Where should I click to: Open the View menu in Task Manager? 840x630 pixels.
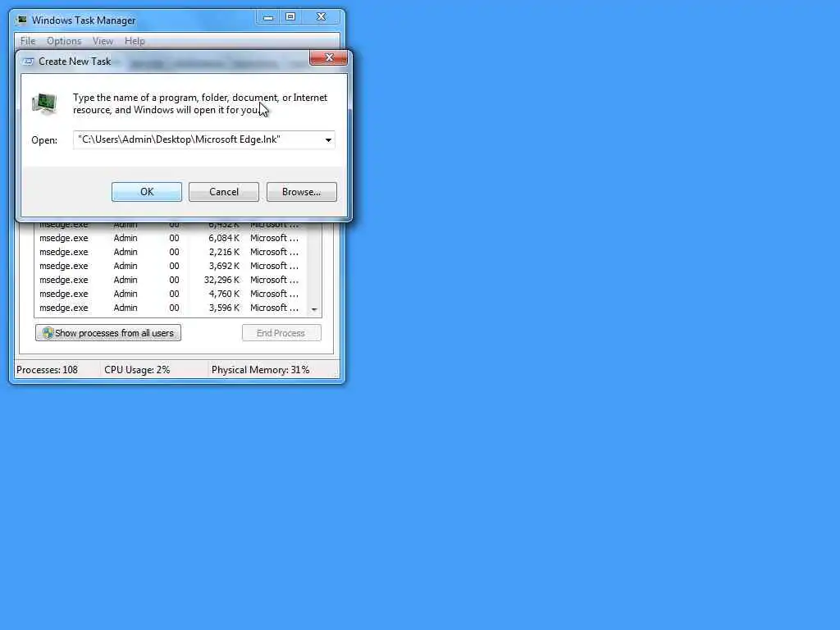(x=103, y=41)
